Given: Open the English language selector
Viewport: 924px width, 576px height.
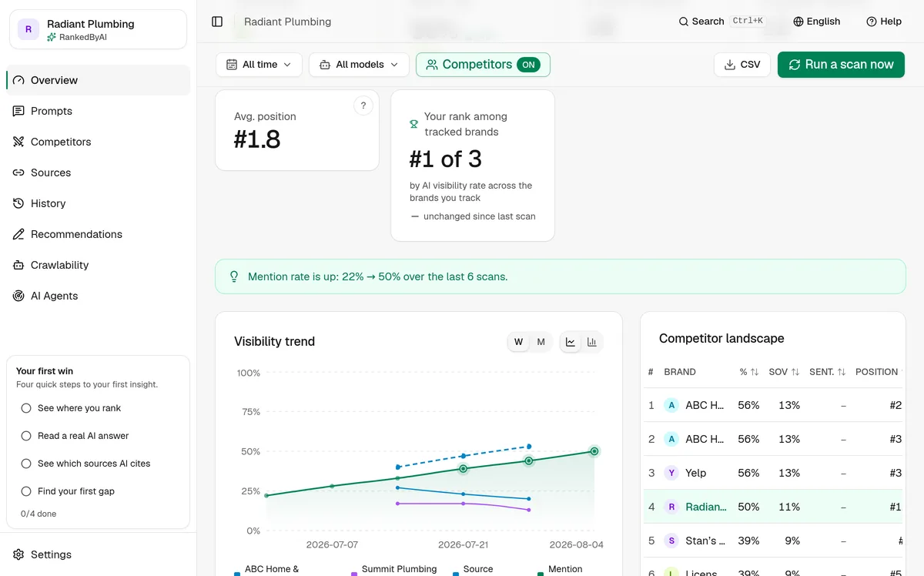Looking at the screenshot, I should click(817, 22).
